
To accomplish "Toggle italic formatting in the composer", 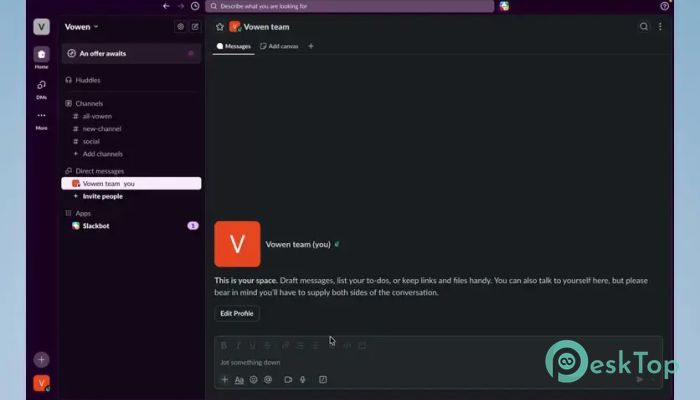I will pos(238,346).
